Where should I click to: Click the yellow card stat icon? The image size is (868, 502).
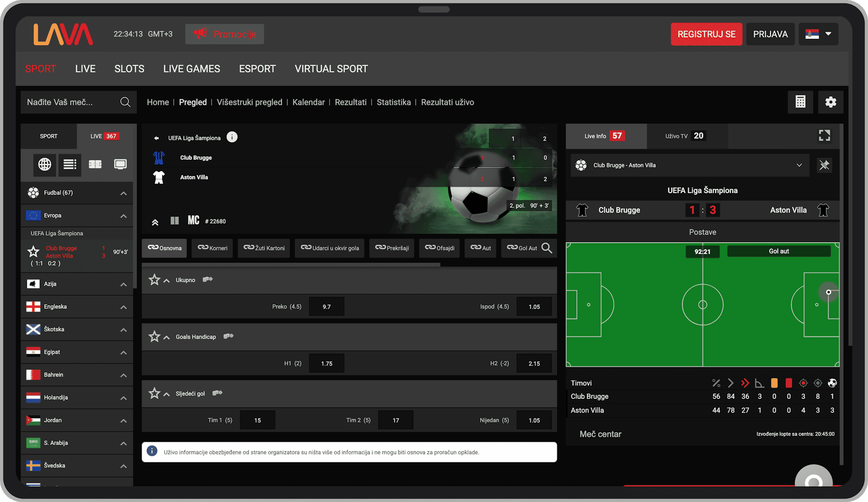click(774, 383)
